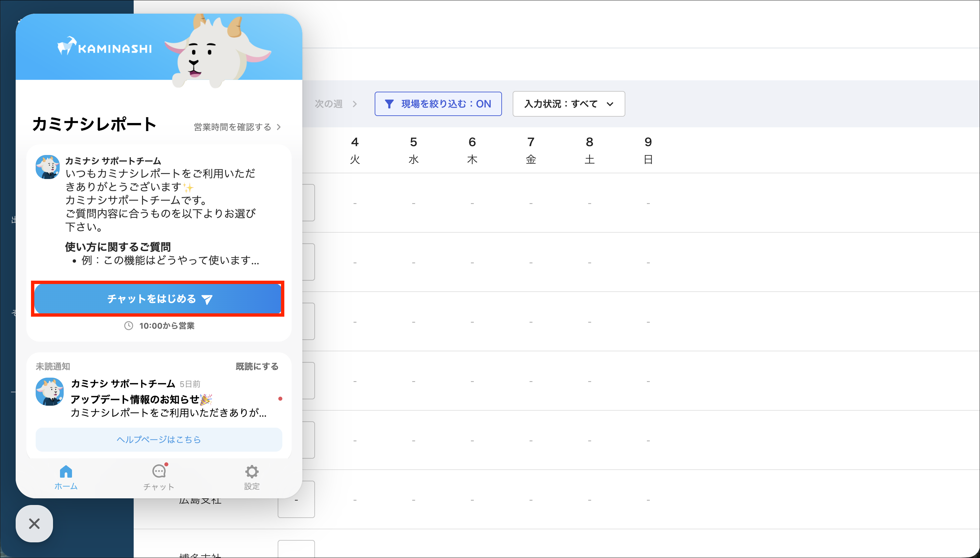Click the clock icon beside 10:00から営業
The width and height of the screenshot is (980, 558).
click(x=129, y=326)
